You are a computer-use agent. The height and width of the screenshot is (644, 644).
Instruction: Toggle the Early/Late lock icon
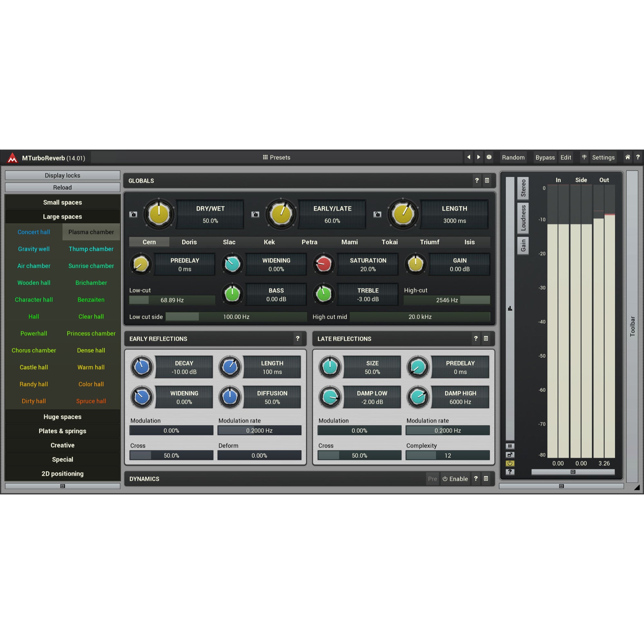255,214
